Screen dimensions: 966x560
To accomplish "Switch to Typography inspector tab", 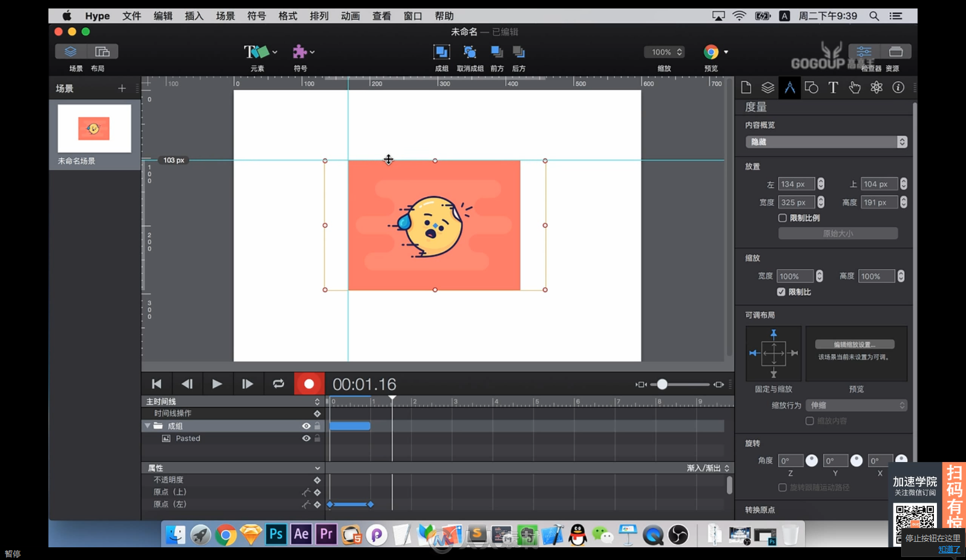I will coord(833,88).
